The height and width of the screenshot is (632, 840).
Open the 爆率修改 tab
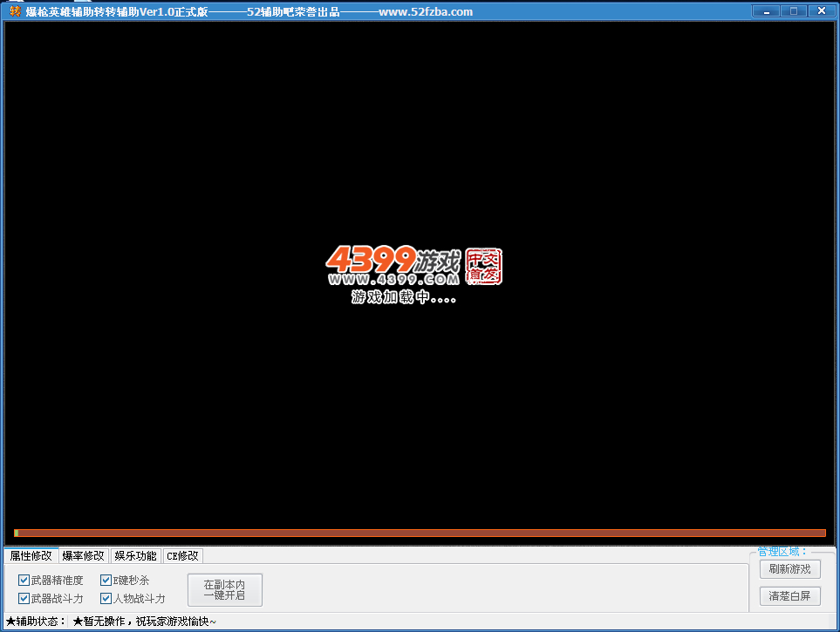click(x=83, y=556)
